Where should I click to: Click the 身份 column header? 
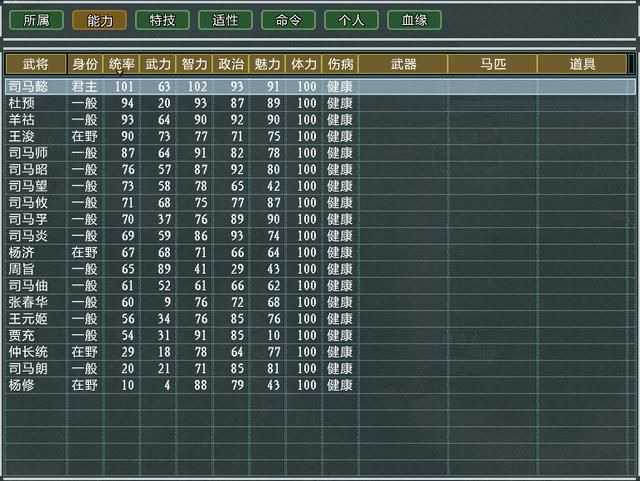point(84,64)
